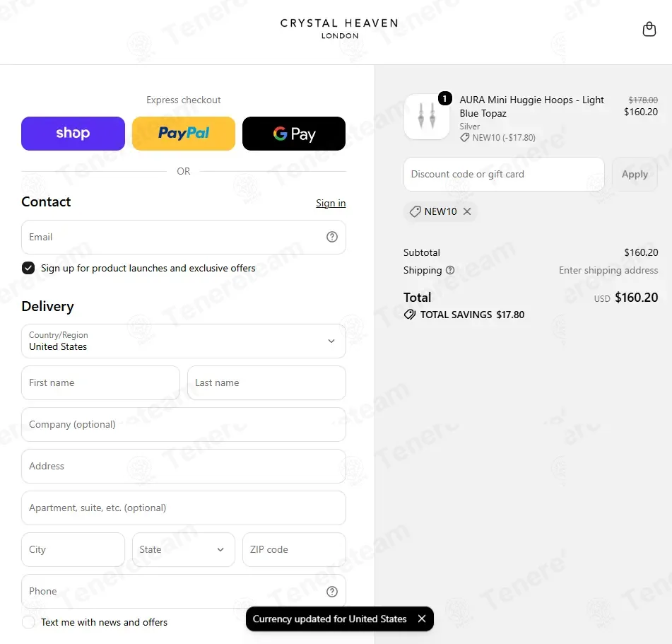The height and width of the screenshot is (644, 672).
Task: Pay with Shop Pay express button
Action: pyautogui.click(x=73, y=134)
